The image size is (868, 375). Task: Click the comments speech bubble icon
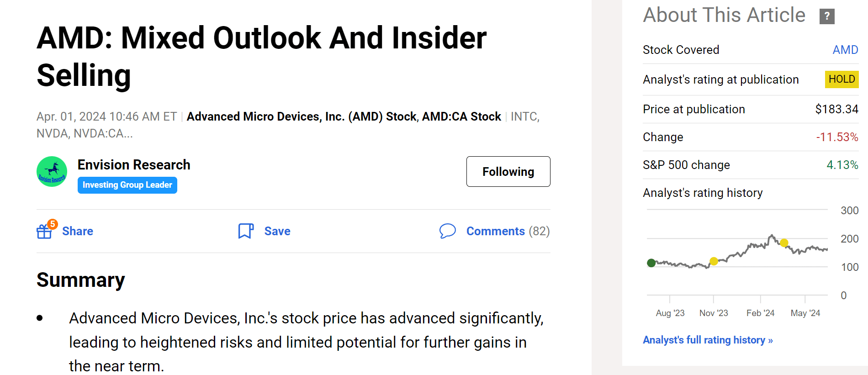447,231
